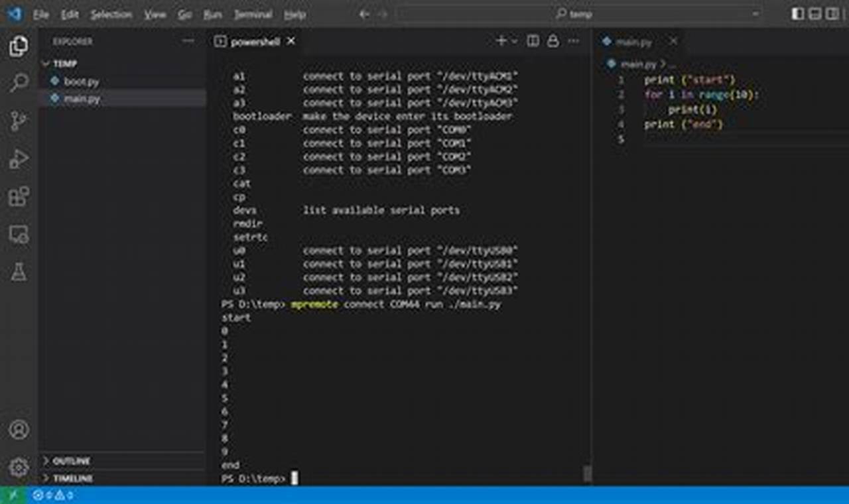Open the Run menu
Image resolution: width=849 pixels, height=504 pixels.
tap(213, 14)
